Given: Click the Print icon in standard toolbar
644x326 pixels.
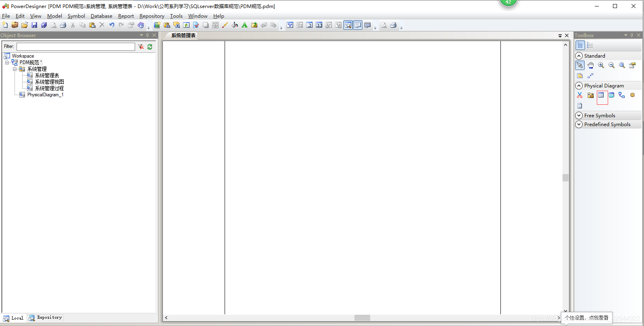Looking at the screenshot, I should 63,25.
